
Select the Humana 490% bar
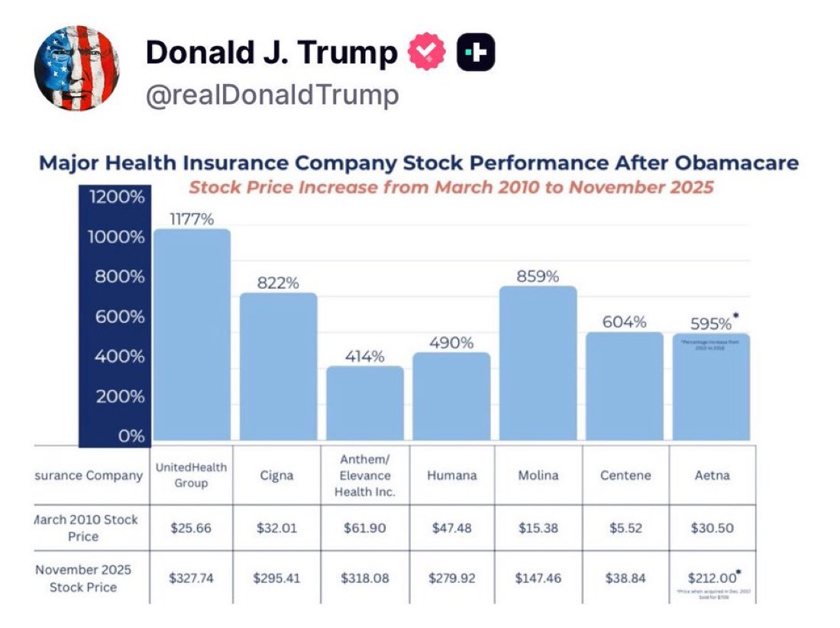click(451, 396)
